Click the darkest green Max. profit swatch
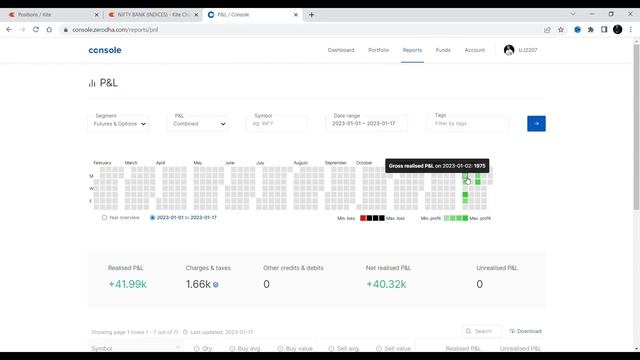This screenshot has width=640, height=360. 465,218
